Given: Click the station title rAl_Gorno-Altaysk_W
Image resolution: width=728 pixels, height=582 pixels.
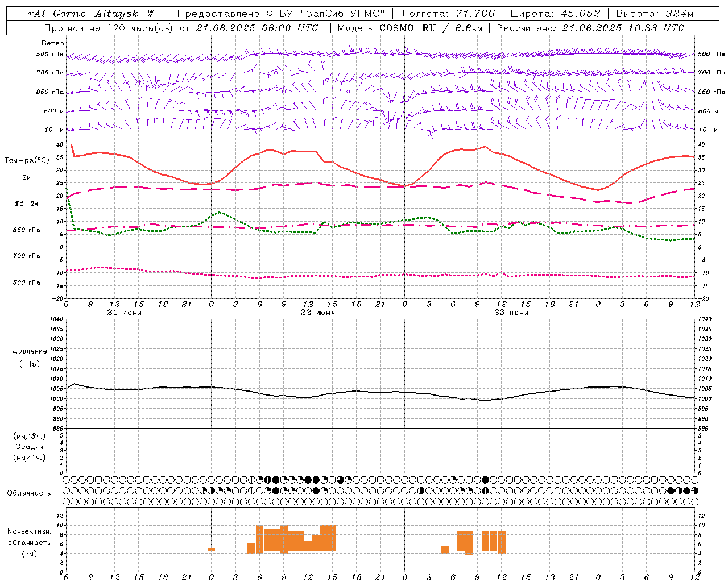Looking at the screenshot, I should click(x=91, y=14).
